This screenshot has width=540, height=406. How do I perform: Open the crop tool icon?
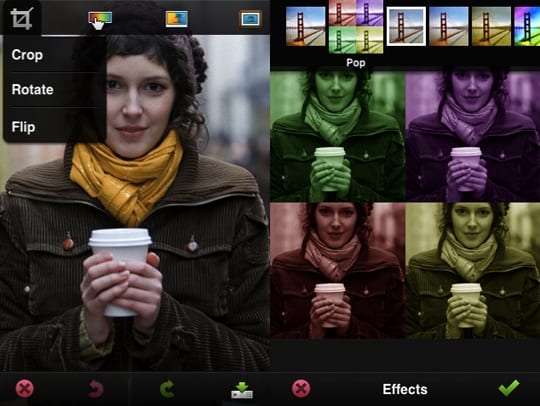[x=21, y=18]
